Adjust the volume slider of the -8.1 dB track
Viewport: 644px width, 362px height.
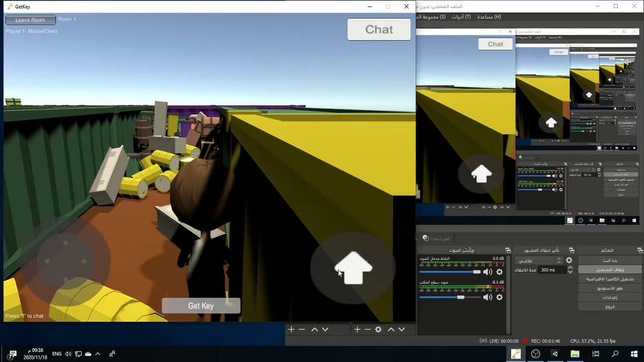(x=450, y=297)
